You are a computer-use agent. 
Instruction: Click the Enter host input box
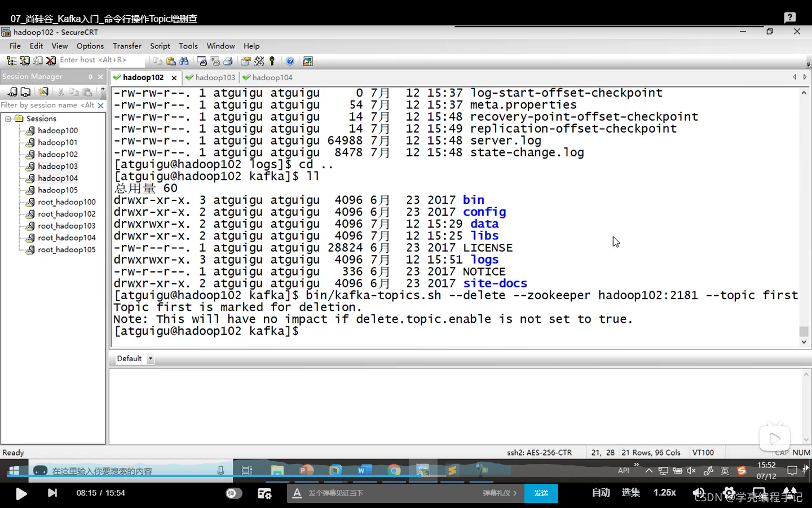tap(101, 60)
